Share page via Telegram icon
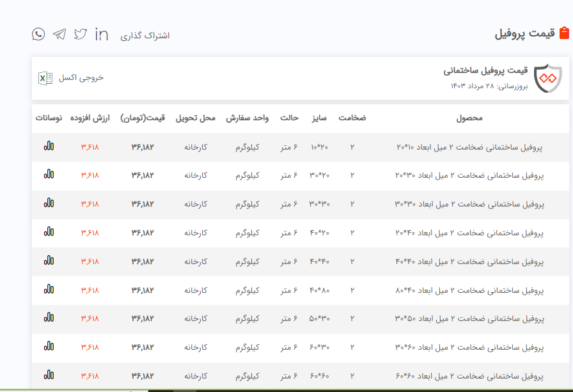This screenshot has width=573, height=392. click(59, 34)
